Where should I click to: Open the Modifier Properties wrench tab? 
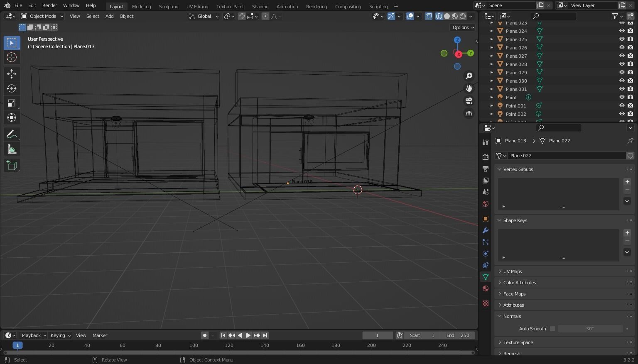[485, 230]
